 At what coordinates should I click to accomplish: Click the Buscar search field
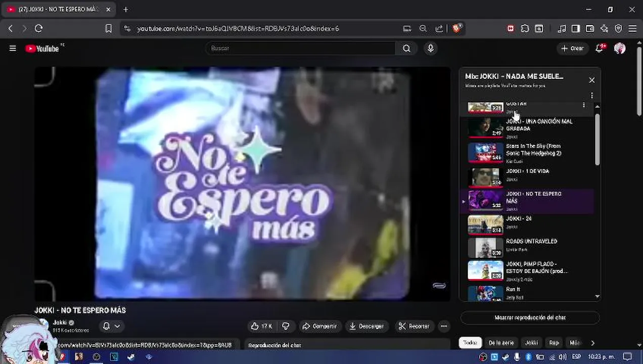coord(301,49)
